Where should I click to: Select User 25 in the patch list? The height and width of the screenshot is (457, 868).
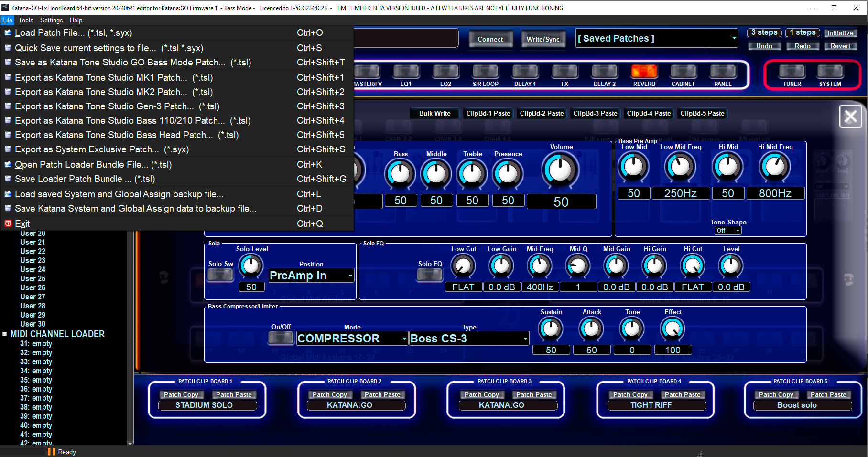(x=33, y=278)
